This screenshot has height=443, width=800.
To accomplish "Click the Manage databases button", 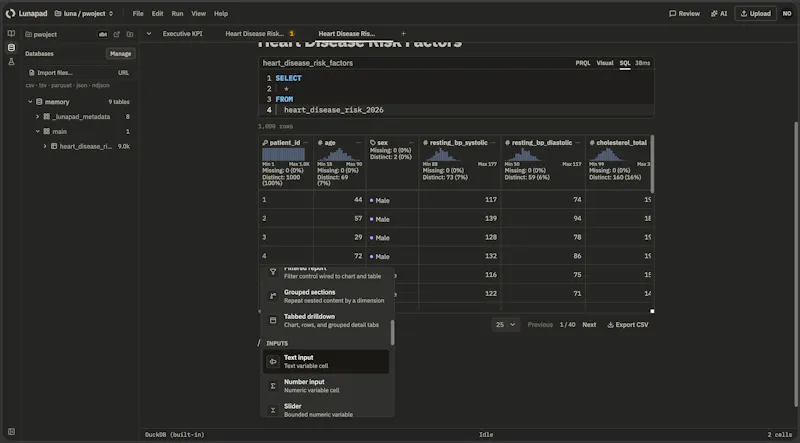I will [120, 54].
